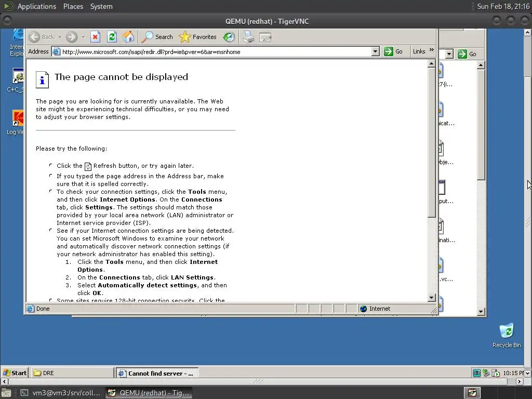Click the date and time in top panel
Image resolution: width=532 pixels, height=399 pixels.
(503, 6)
